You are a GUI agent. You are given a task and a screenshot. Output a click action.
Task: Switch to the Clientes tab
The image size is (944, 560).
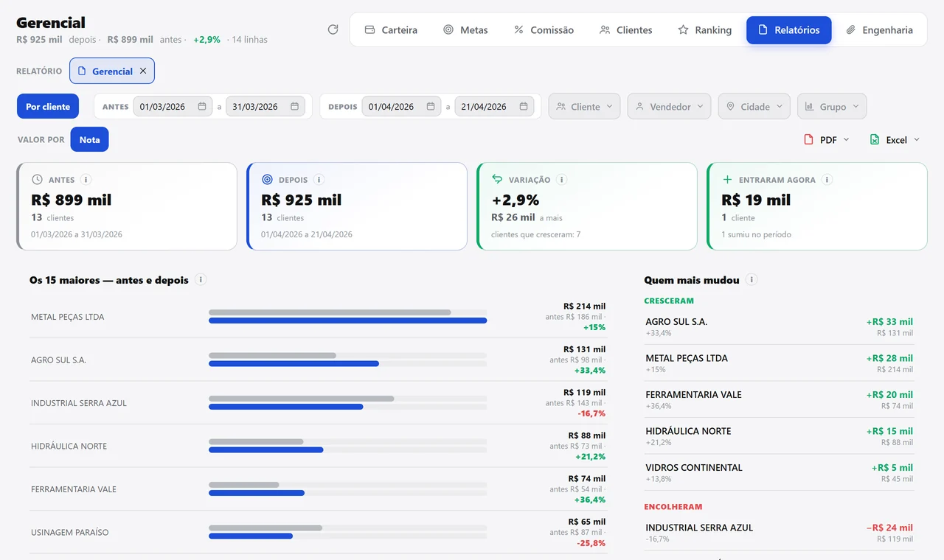click(625, 29)
